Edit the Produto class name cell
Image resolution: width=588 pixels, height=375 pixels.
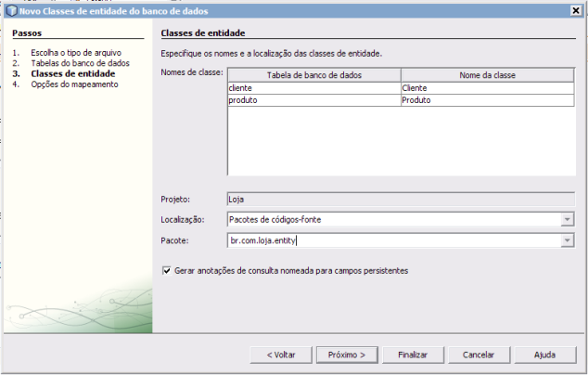(x=487, y=99)
